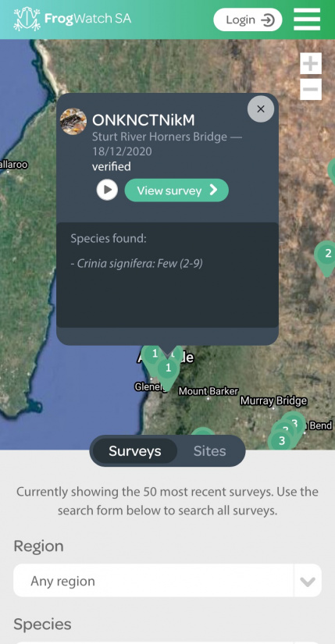Screen dimensions: 335x644
Task: Click the arrow inside the Login button
Action: click(268, 20)
